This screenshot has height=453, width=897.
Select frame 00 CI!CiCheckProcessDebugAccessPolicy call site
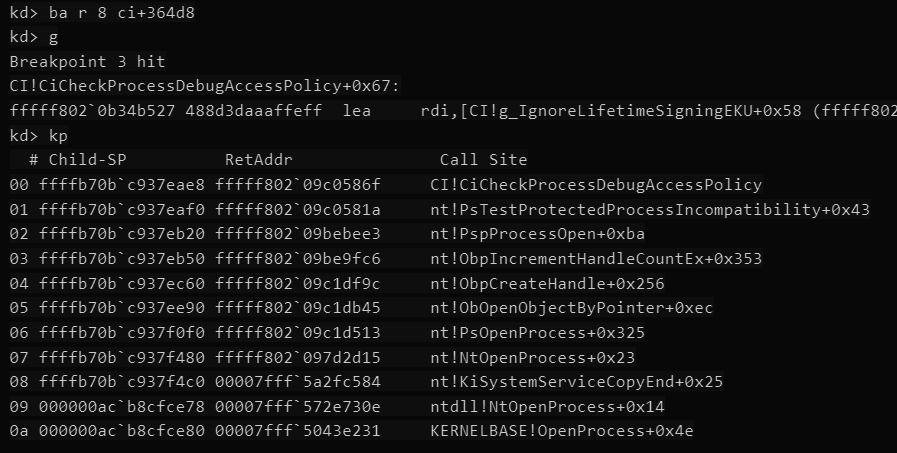596,185
